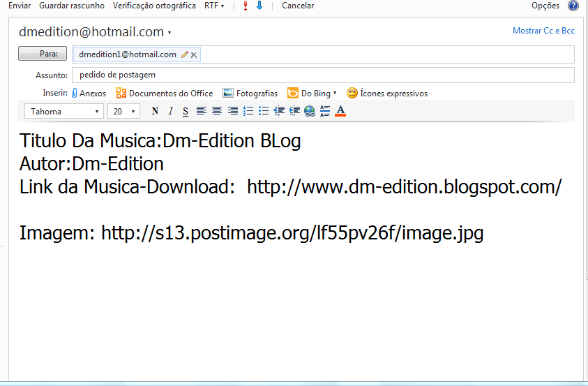588x386 pixels.
Task: Click the Bing orange icon
Action: 293,93
